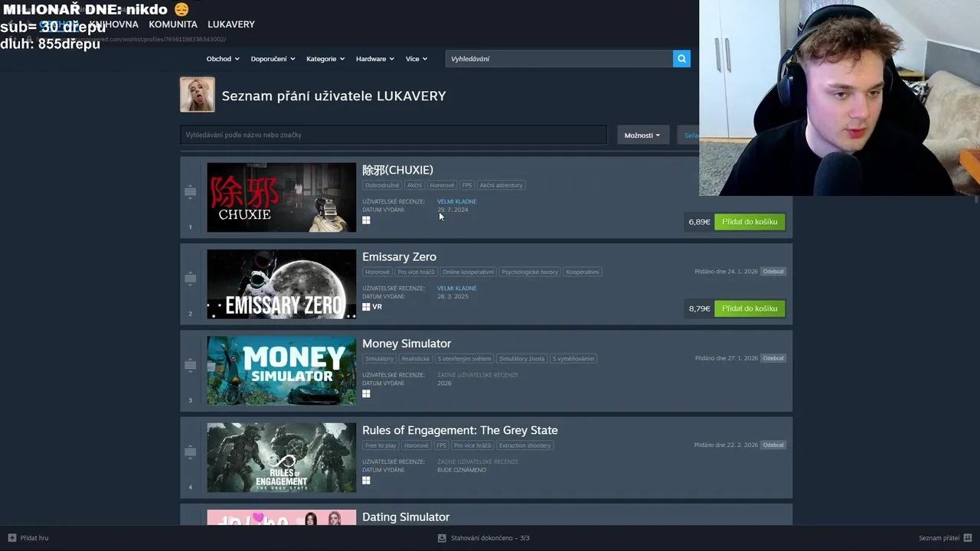Click Windows platform icon under CHUXIE
The height and width of the screenshot is (551, 980).
366,220
